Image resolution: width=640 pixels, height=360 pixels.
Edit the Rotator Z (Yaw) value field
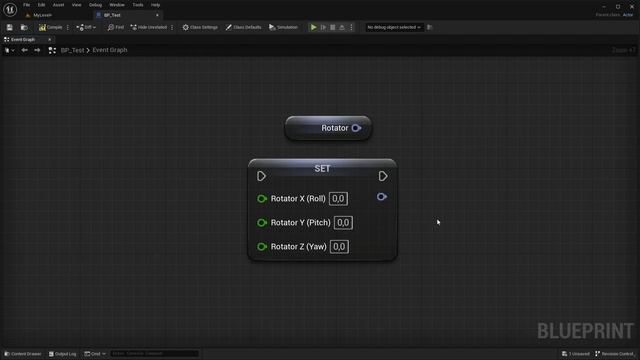pos(339,247)
